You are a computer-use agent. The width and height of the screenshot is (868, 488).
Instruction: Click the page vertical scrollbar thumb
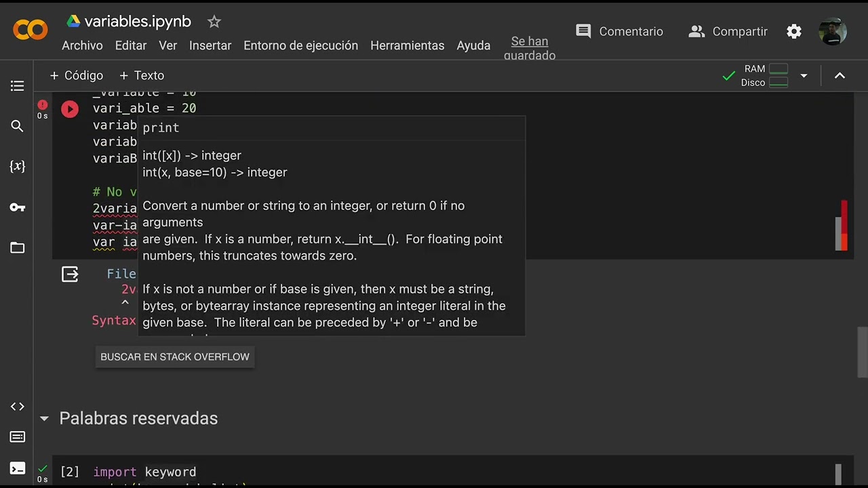tap(862, 352)
